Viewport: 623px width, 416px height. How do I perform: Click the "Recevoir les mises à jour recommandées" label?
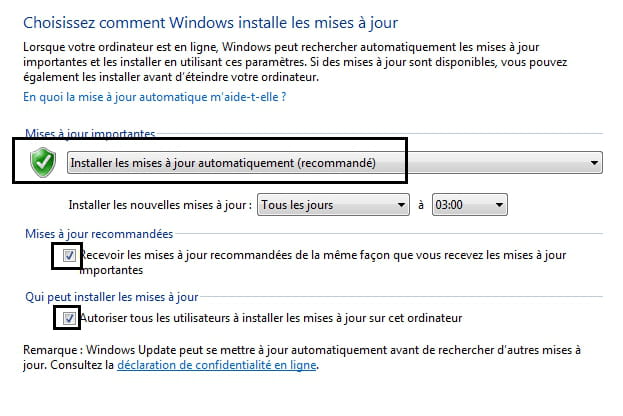(323, 262)
